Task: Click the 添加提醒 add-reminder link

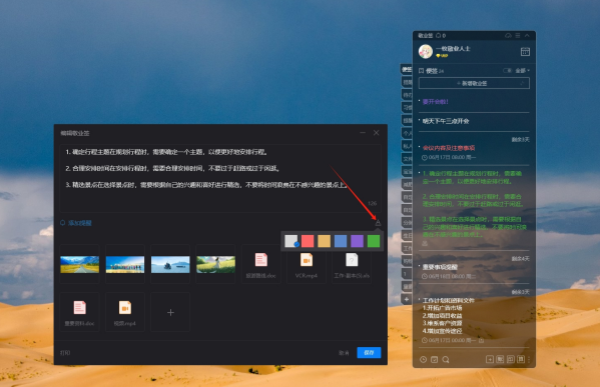Action: coord(76,223)
